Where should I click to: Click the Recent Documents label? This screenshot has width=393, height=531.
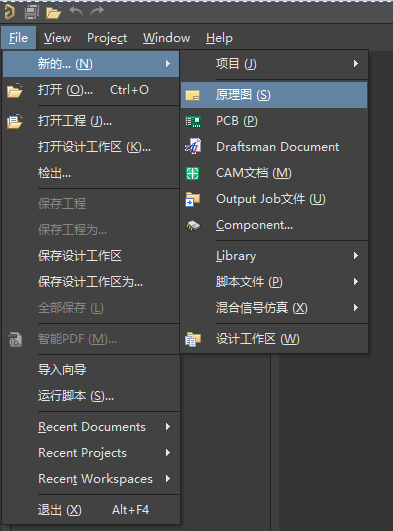[92, 427]
